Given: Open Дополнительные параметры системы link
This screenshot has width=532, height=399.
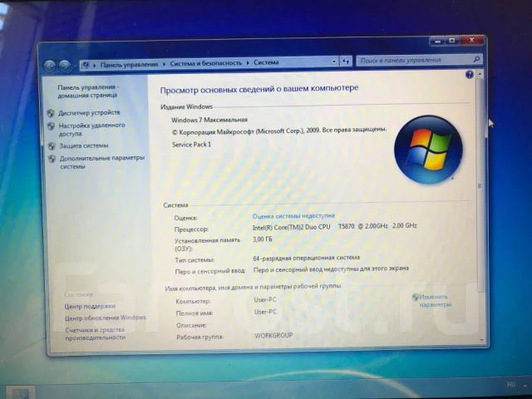Looking at the screenshot, I should click(102, 162).
